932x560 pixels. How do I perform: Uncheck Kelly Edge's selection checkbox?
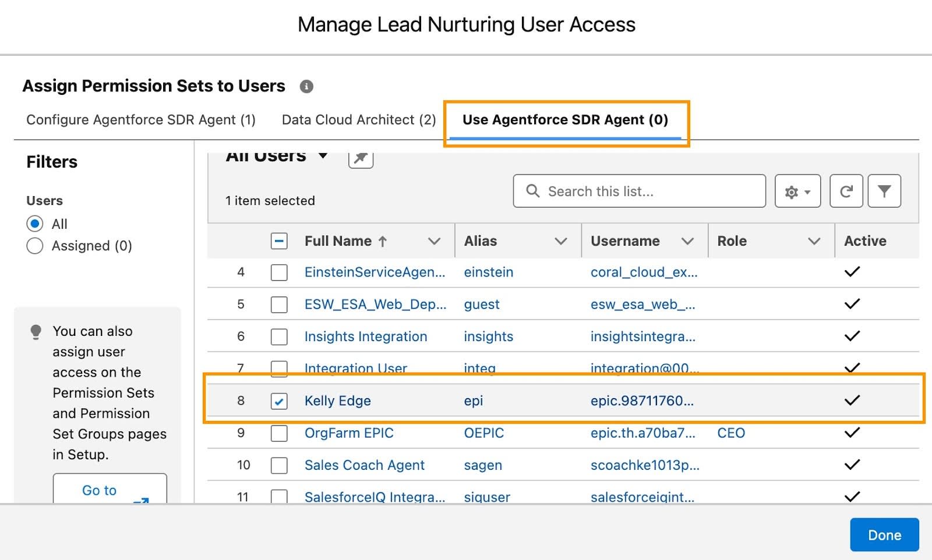click(279, 401)
